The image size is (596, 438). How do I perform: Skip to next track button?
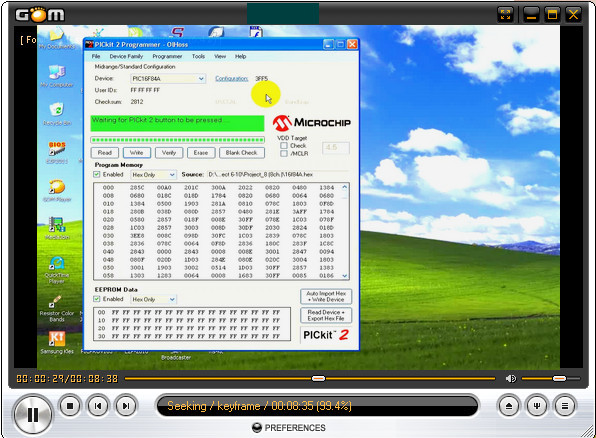(126, 406)
